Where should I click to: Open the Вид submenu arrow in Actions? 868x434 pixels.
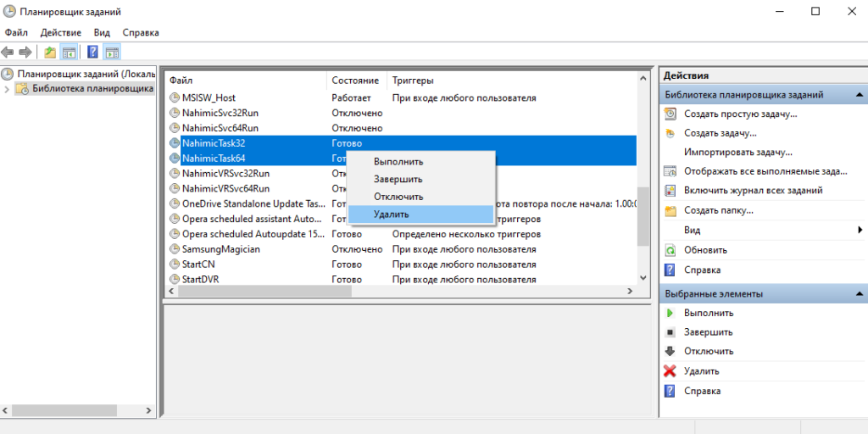pos(860,230)
